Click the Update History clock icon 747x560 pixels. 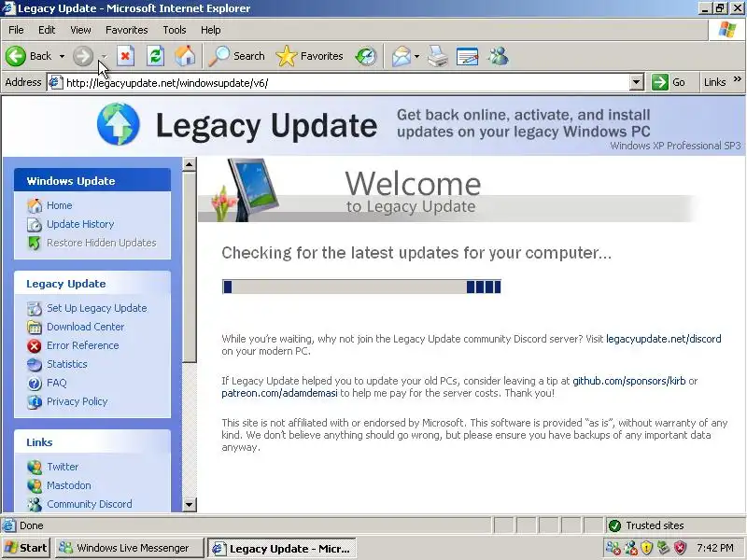35,224
